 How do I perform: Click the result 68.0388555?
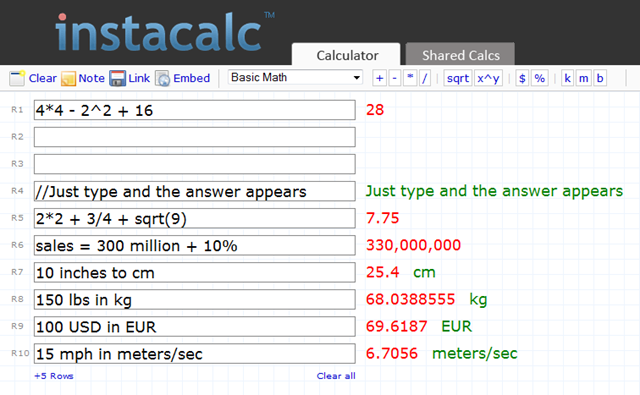410,299
